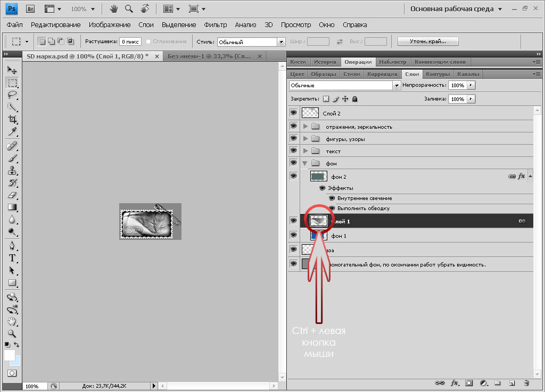Hide the отражения, зеркальность group
The width and height of the screenshot is (545, 392).
294,126
